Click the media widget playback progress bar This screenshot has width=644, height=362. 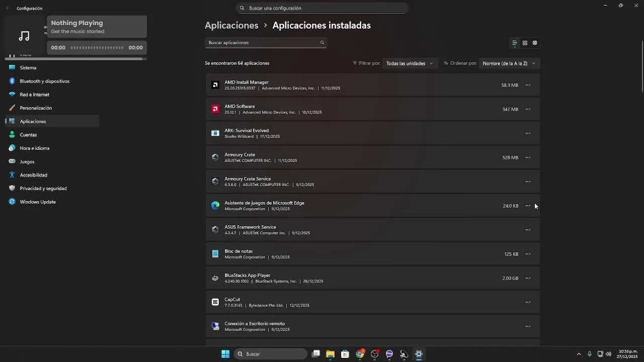(97, 48)
